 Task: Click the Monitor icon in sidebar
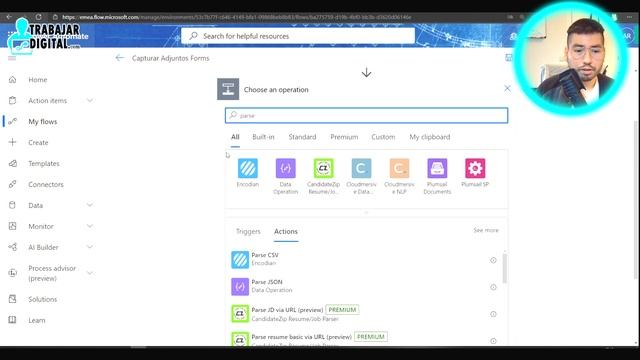pyautogui.click(x=13, y=226)
